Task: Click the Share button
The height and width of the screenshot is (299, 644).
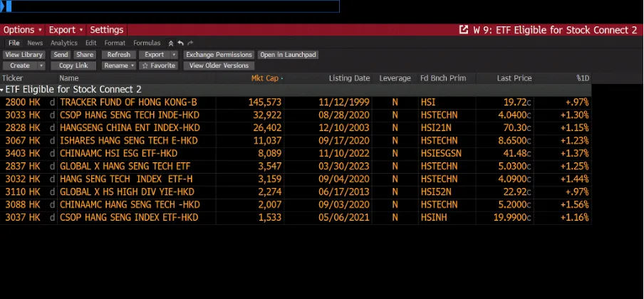Action: pyautogui.click(x=85, y=55)
